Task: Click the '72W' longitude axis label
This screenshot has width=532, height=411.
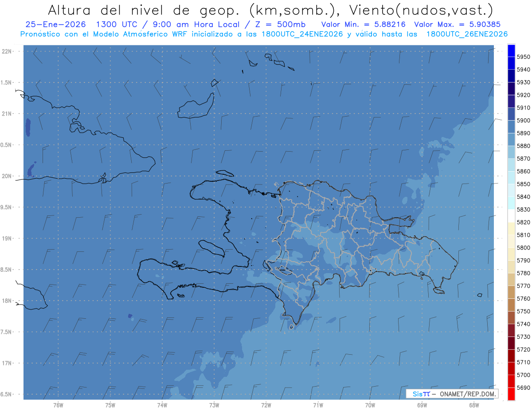Action: pyautogui.click(x=266, y=405)
